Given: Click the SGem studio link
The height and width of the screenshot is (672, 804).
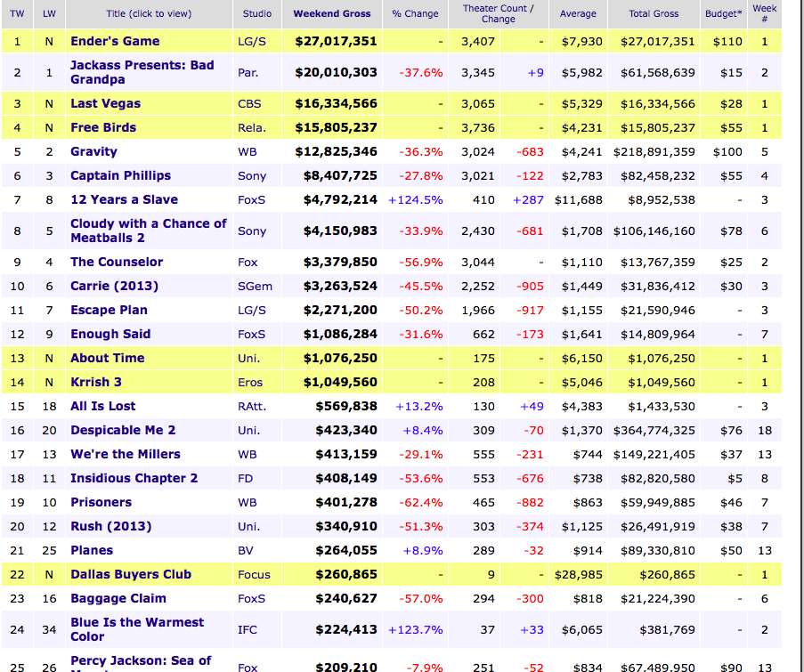Looking at the screenshot, I should 255,287.
